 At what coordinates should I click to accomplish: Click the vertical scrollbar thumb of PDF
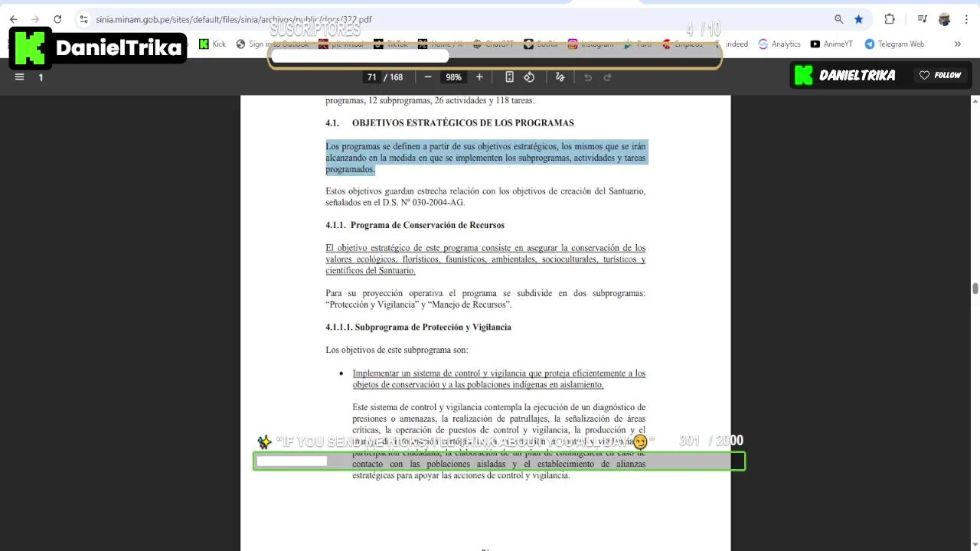point(975,288)
